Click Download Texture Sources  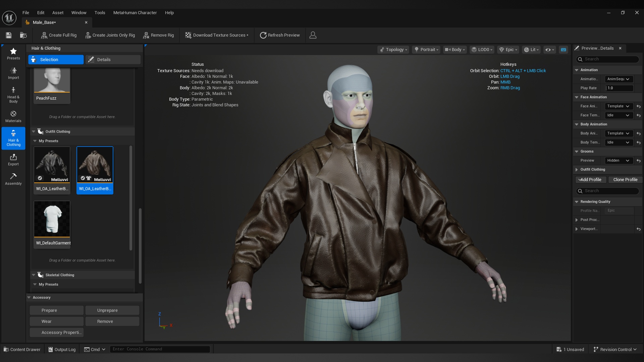coord(217,35)
